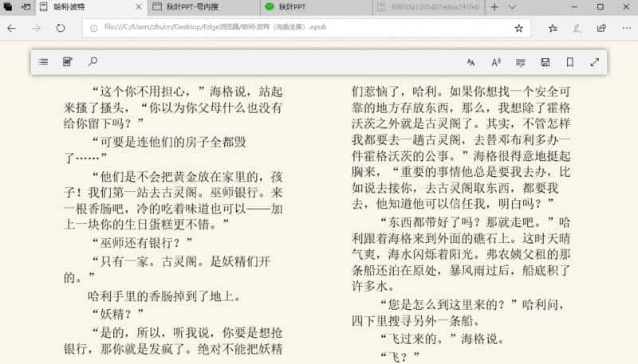Switch to the 秋叶PPT tab with the green icon

tap(316, 7)
